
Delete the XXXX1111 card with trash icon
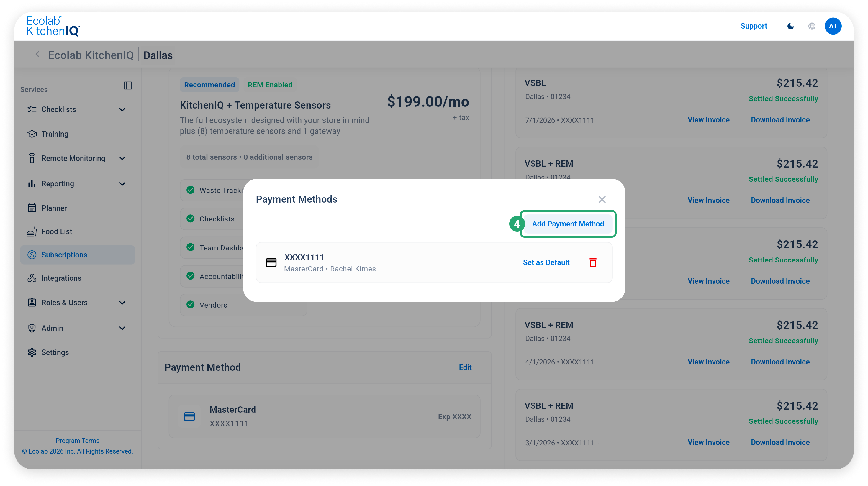(x=593, y=263)
